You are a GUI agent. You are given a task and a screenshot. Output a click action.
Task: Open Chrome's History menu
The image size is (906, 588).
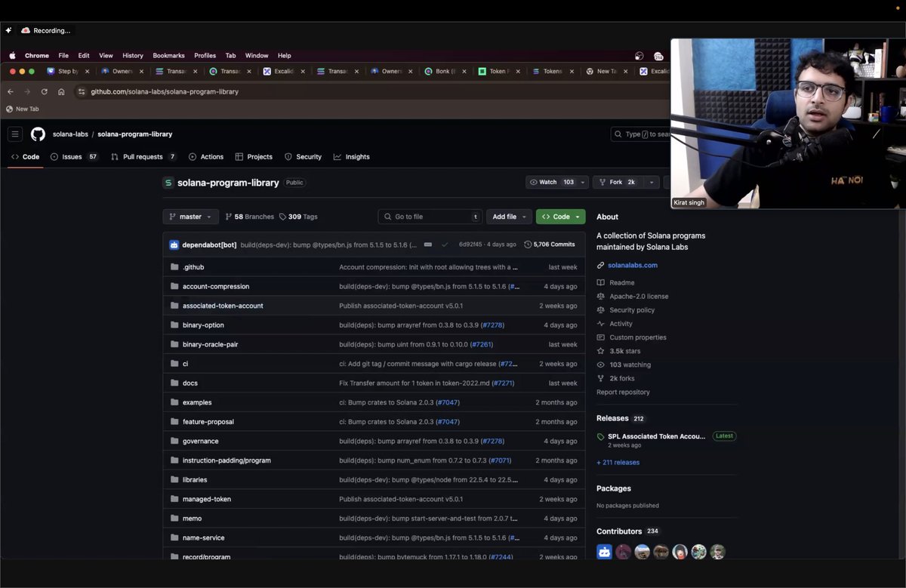pos(133,56)
